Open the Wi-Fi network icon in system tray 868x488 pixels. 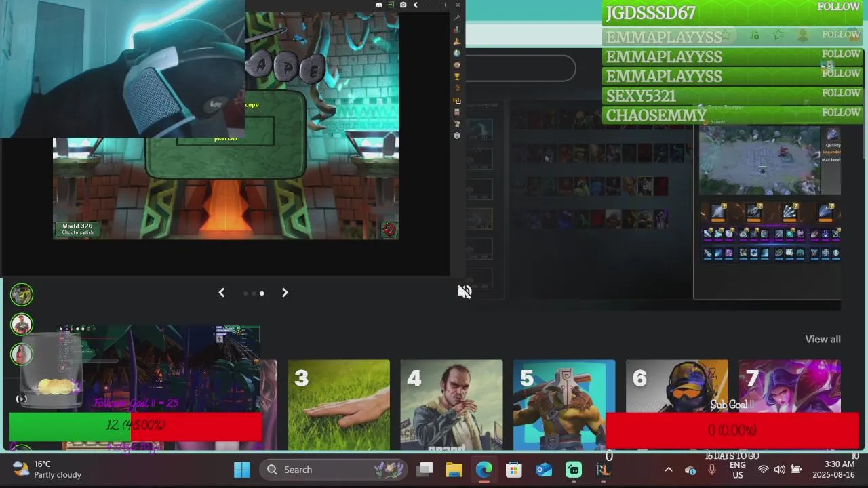(764, 470)
